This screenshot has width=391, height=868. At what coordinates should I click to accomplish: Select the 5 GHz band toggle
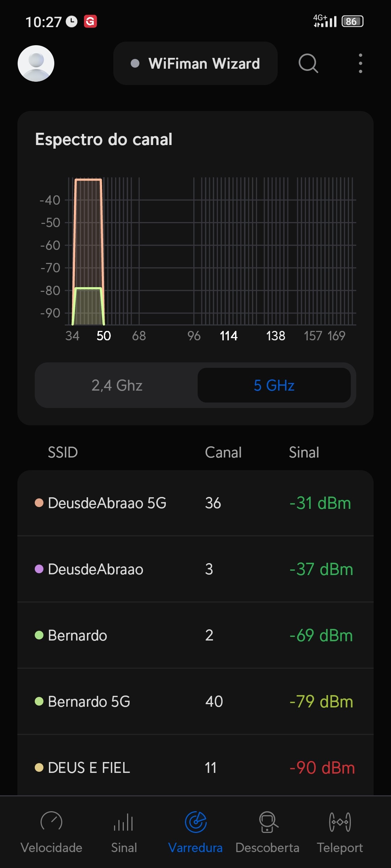(274, 385)
